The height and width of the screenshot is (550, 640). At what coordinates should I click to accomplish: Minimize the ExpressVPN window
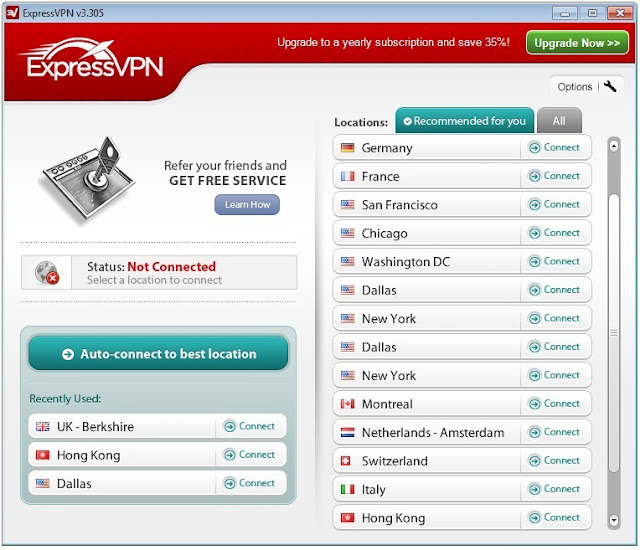(x=565, y=13)
